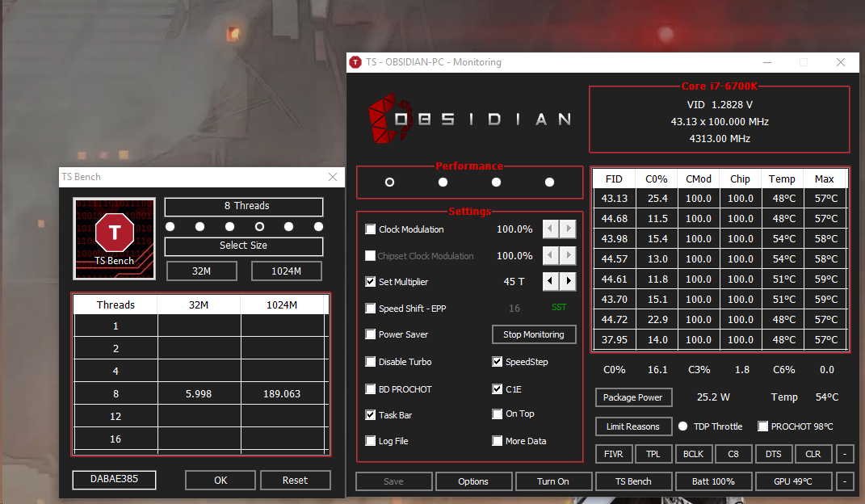Click the 5.998 result cell

pyautogui.click(x=199, y=393)
